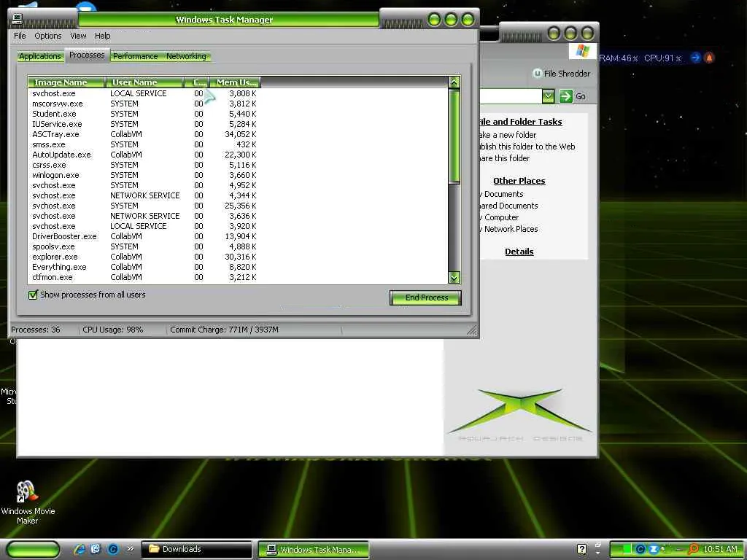Image resolution: width=747 pixels, height=560 pixels.
Task: Select the explorer.exe process
Action: click(x=144, y=257)
